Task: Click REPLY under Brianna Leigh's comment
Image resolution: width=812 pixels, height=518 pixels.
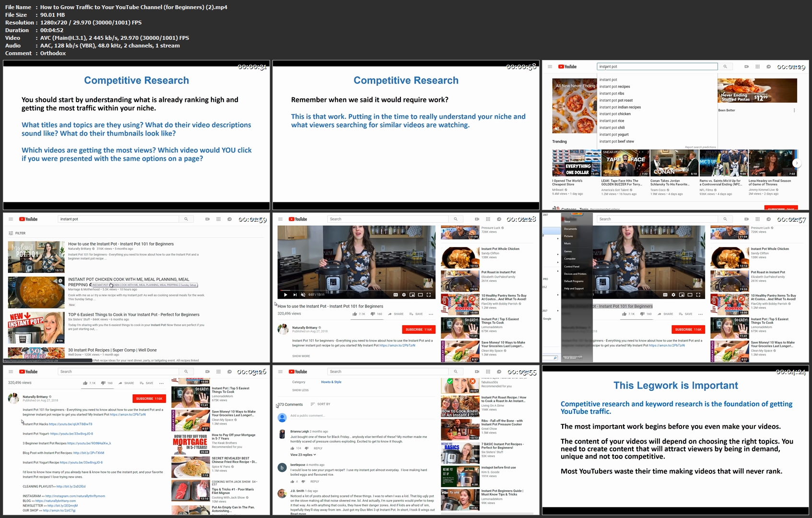Action: point(318,448)
